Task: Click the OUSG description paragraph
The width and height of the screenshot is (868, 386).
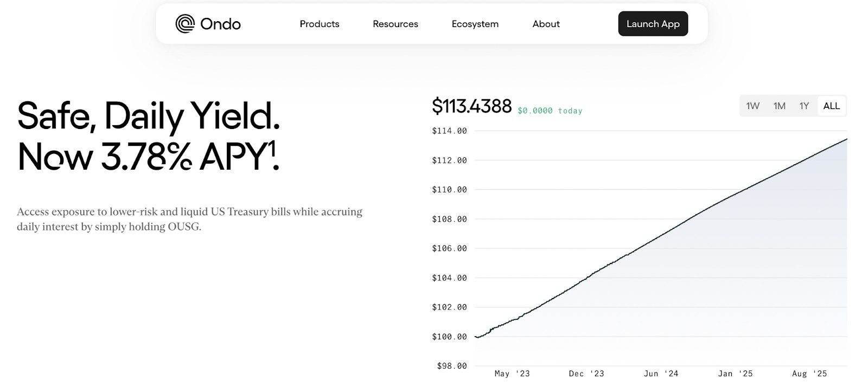Action: [189, 219]
